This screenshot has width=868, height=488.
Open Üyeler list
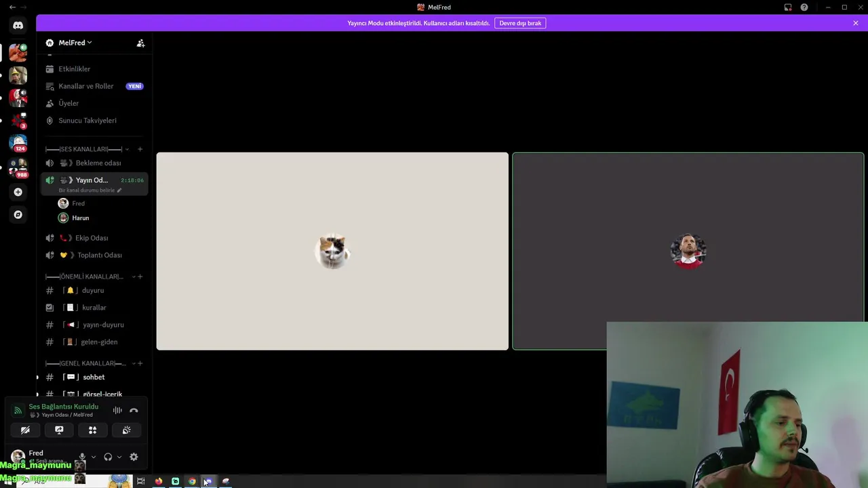[x=94, y=103]
